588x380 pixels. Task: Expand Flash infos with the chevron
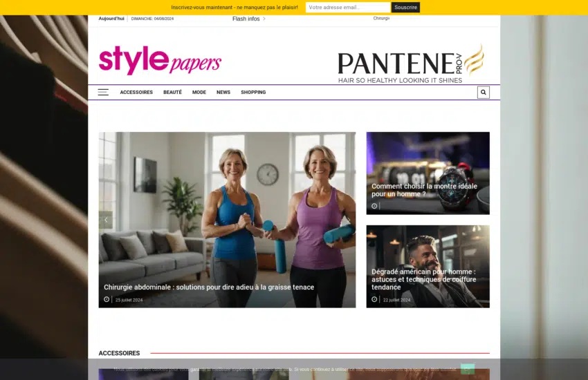tap(264, 19)
